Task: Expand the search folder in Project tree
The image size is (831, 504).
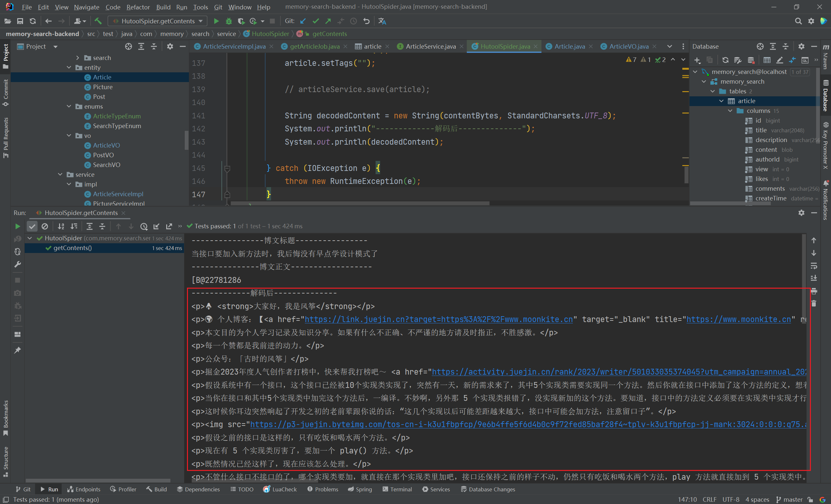Action: [78, 58]
